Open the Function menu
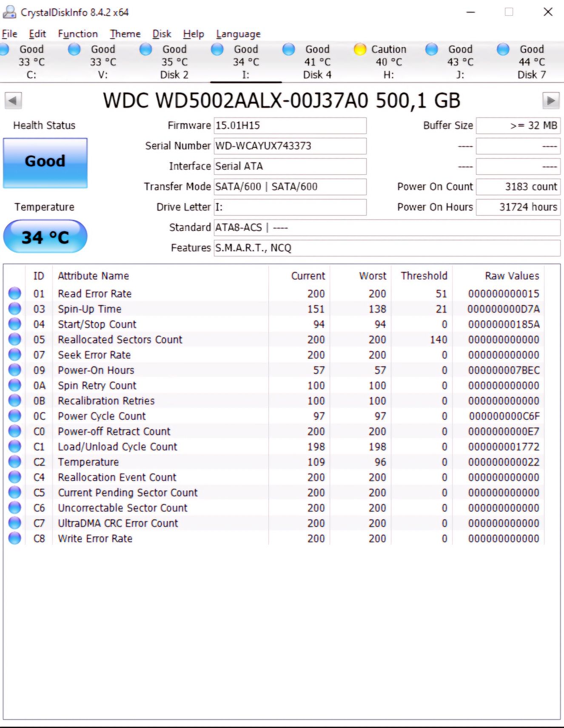The height and width of the screenshot is (728, 564). pos(78,34)
